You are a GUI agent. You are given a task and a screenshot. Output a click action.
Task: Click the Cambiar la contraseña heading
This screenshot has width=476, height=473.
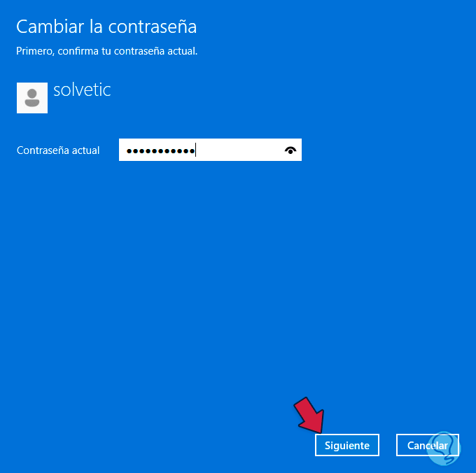[x=106, y=27]
